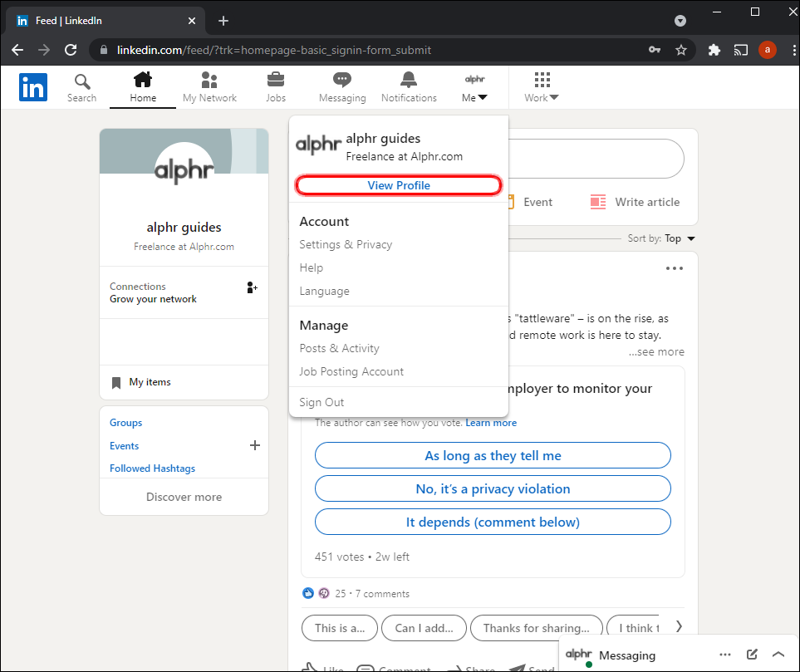Pick poll option "It depends (comment below)"
The image size is (800, 672).
(493, 522)
